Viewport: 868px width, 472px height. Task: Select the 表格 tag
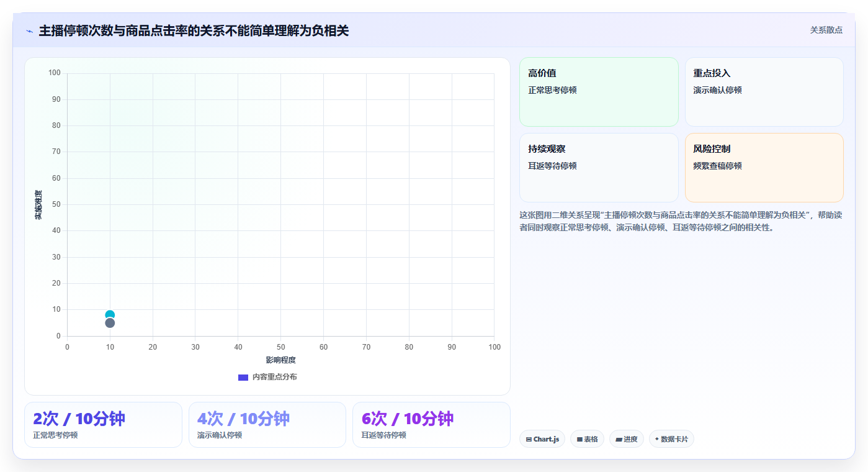[x=587, y=439]
